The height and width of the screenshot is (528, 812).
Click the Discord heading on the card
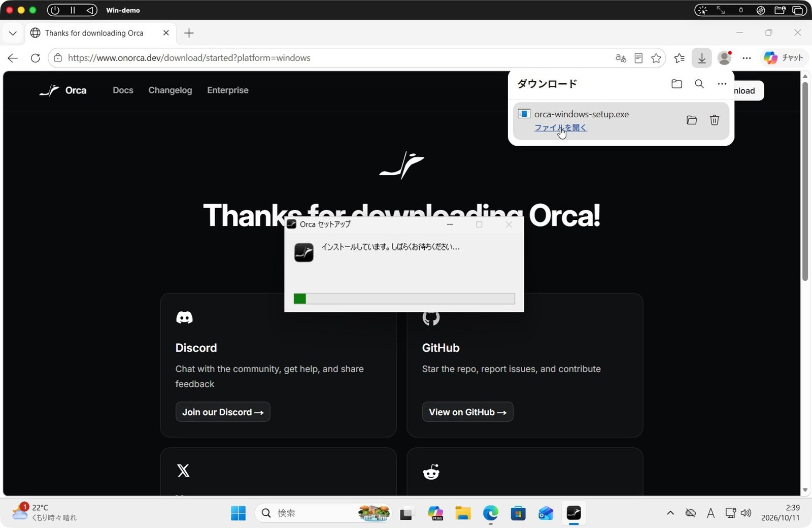click(x=196, y=348)
